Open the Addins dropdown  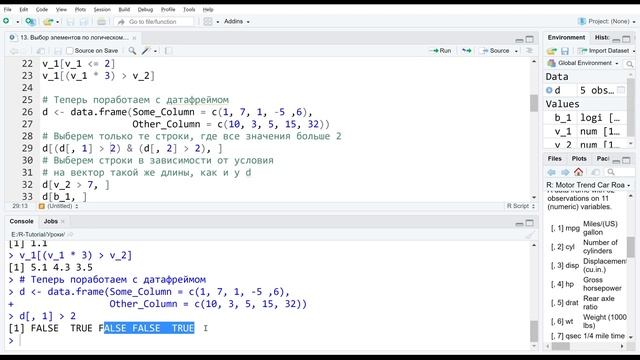(x=237, y=21)
